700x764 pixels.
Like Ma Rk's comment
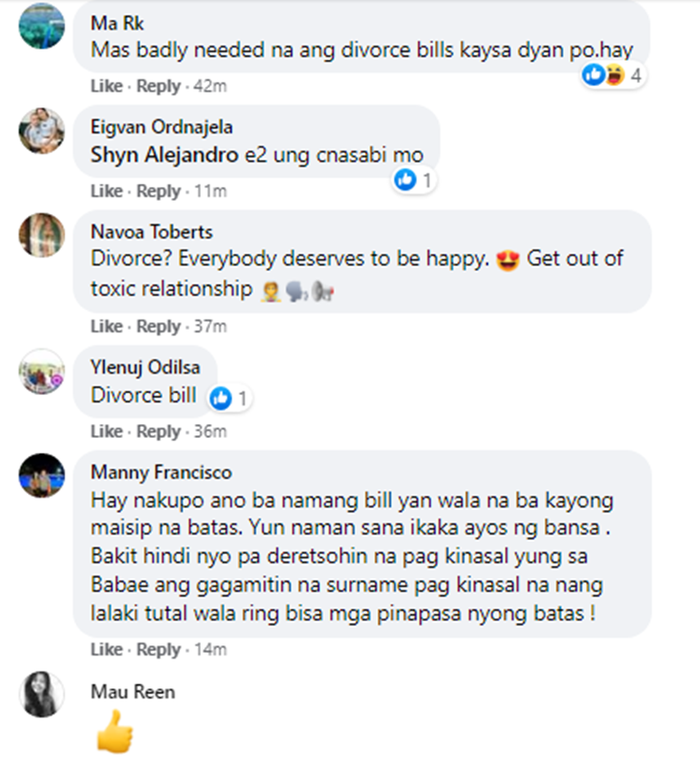tap(106, 86)
